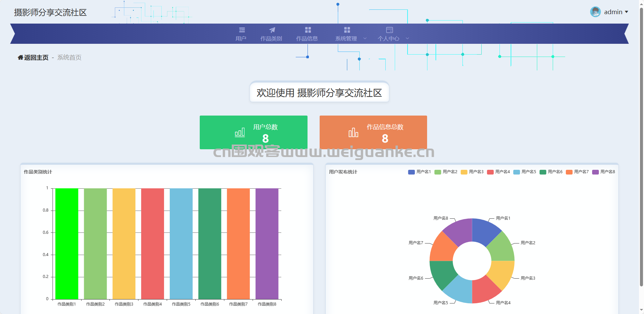The image size is (644, 314).
Task: Click the green 用户总数 statistics card
Action: point(254,132)
